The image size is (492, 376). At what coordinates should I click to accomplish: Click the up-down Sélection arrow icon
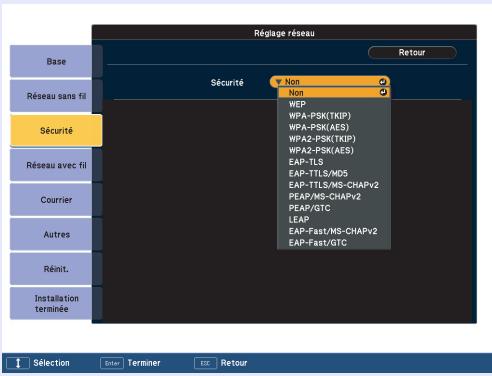click(x=18, y=363)
